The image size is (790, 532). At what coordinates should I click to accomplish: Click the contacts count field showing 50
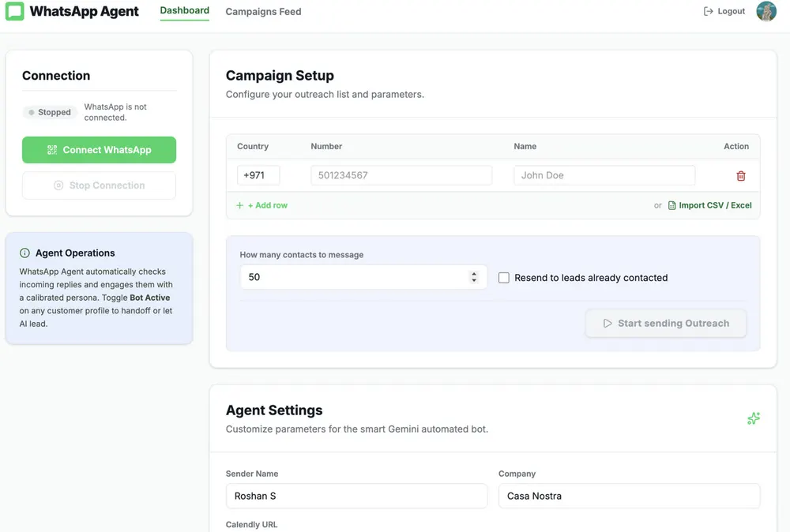pyautogui.click(x=363, y=277)
